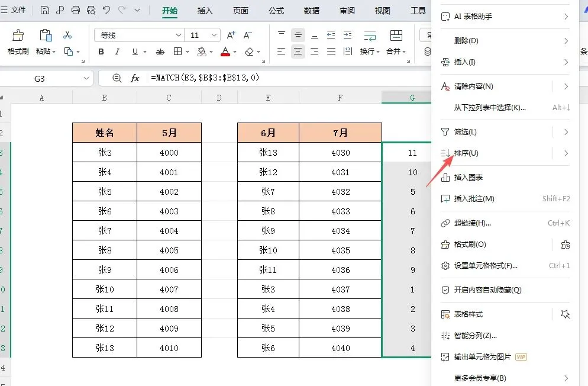
Task: Click Align right icon
Action: coord(315,52)
